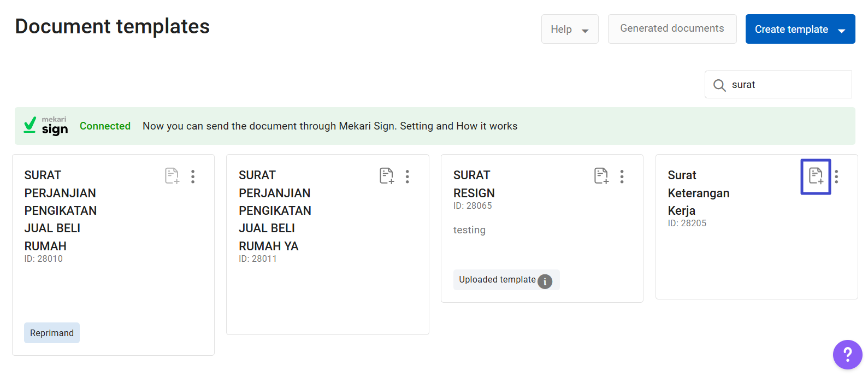Click the Reprimand tag label
The height and width of the screenshot is (382, 868).
(52, 333)
